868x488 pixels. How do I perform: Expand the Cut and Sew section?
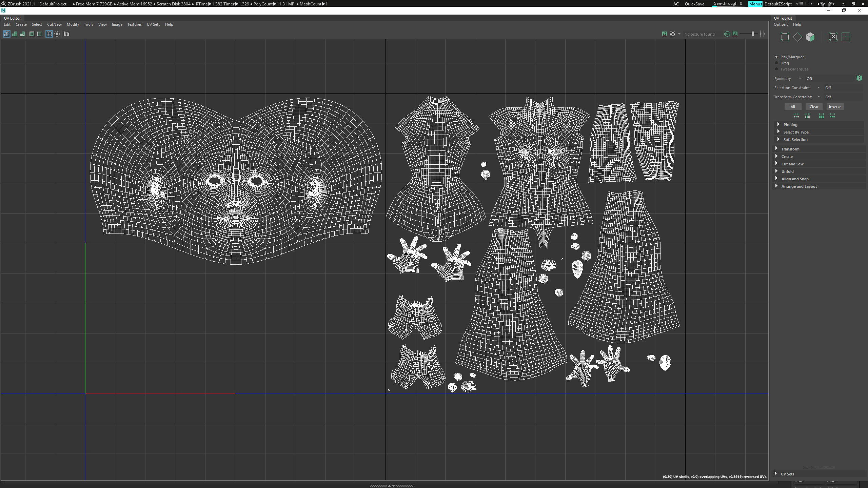click(x=792, y=164)
